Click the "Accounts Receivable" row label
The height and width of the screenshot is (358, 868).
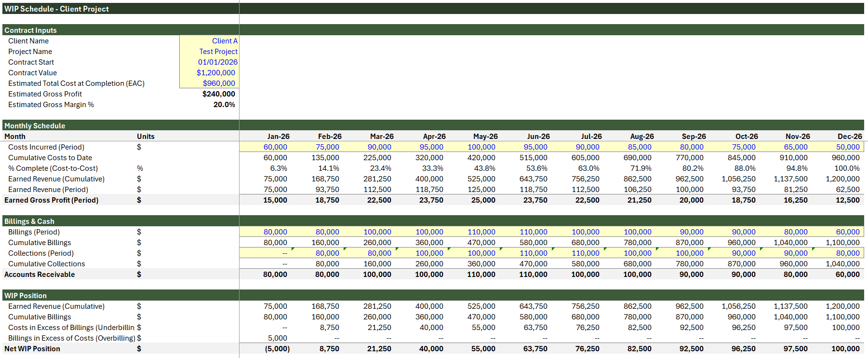pos(40,275)
